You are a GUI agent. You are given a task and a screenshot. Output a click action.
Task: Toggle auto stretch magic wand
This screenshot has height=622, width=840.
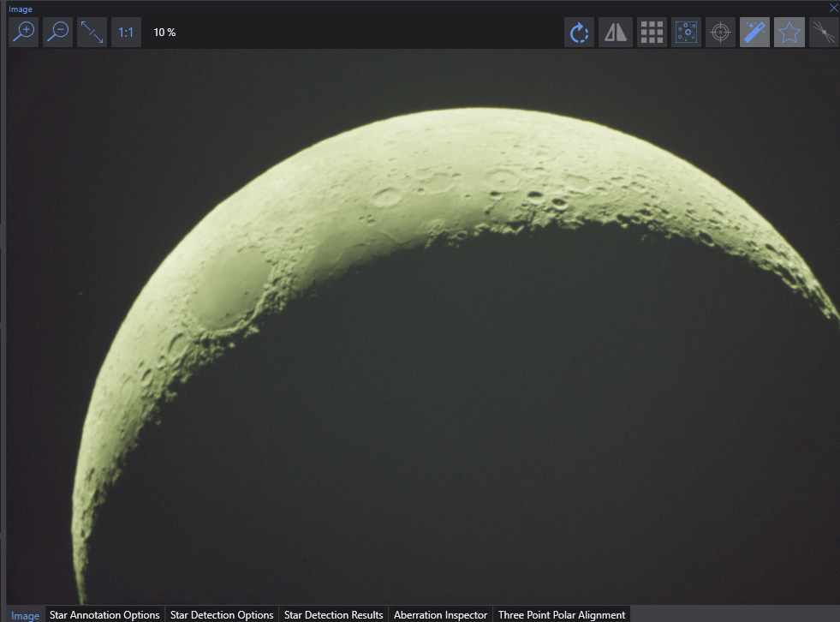pyautogui.click(x=754, y=33)
